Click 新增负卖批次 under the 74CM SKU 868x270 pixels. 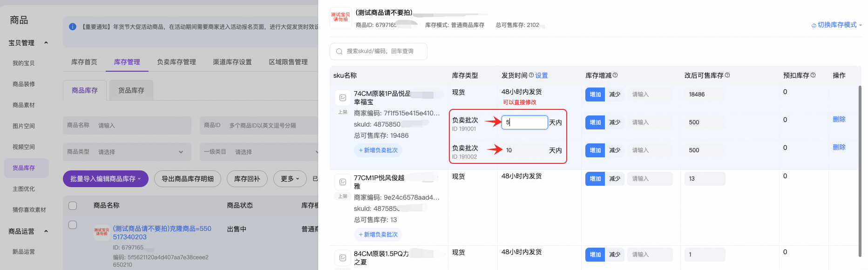pos(378,150)
